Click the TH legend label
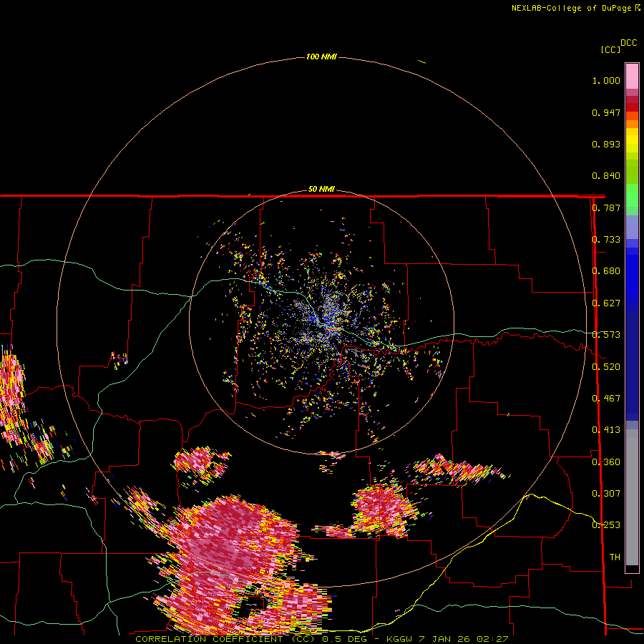This screenshot has width=644, height=644. (615, 557)
